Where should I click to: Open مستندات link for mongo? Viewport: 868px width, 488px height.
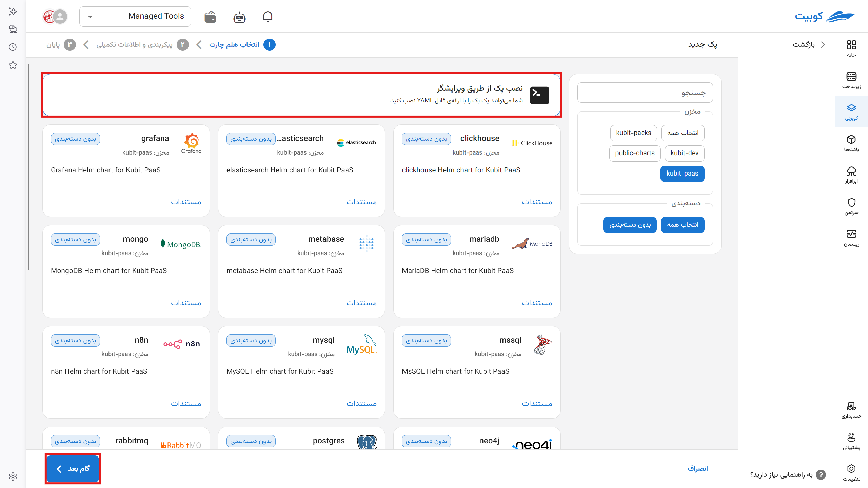(186, 303)
